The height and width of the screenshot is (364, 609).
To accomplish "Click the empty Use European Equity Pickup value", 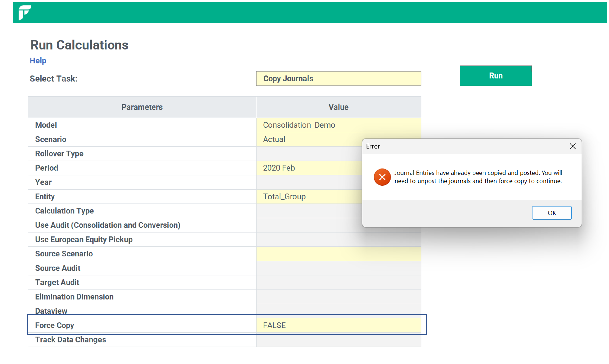I will 339,239.
